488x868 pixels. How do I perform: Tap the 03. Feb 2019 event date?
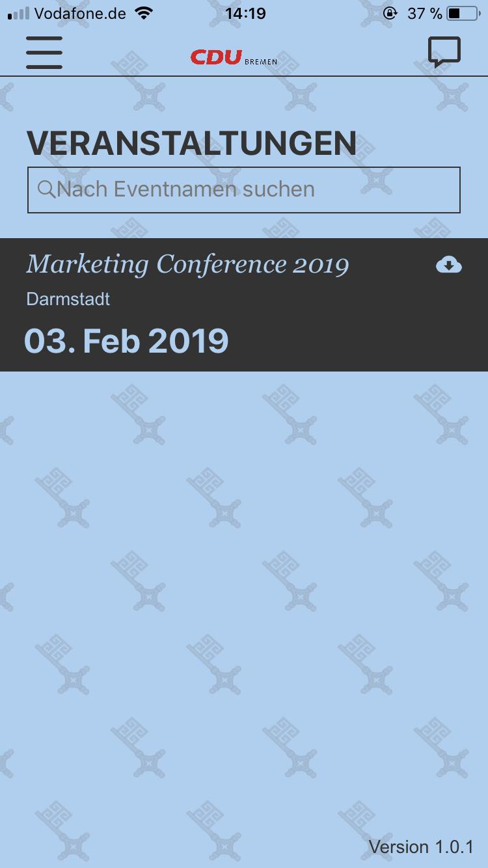pos(126,341)
